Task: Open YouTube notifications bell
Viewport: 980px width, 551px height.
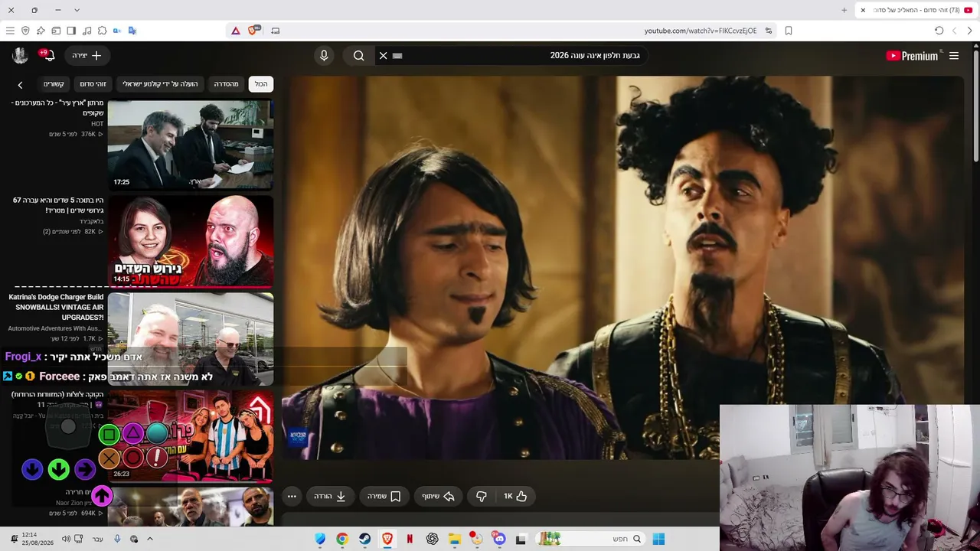Action: pos(48,55)
